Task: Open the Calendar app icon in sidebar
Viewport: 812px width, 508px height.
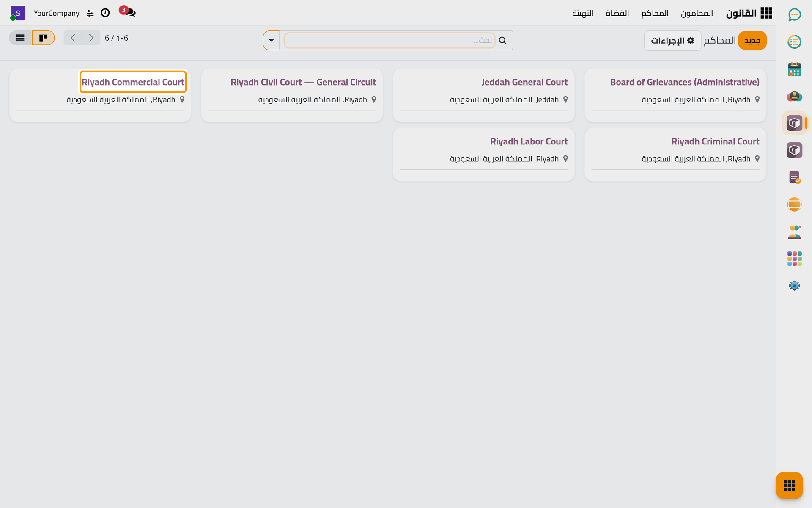Action: tap(794, 69)
